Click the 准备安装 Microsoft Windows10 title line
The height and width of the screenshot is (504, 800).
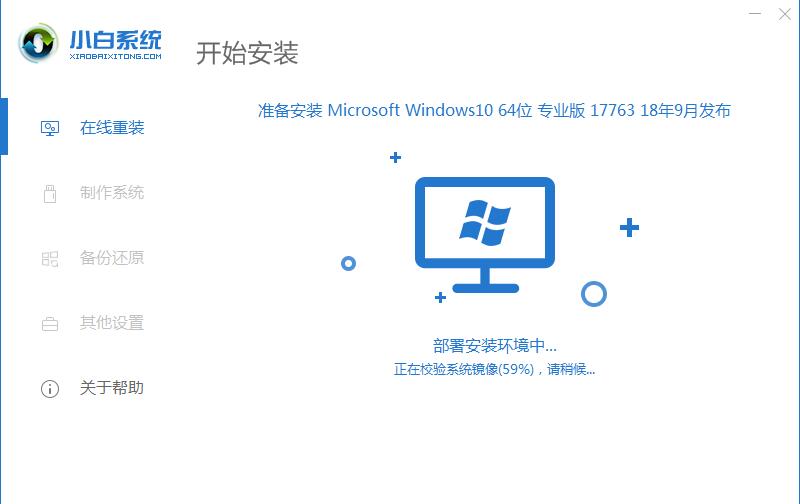pos(494,110)
